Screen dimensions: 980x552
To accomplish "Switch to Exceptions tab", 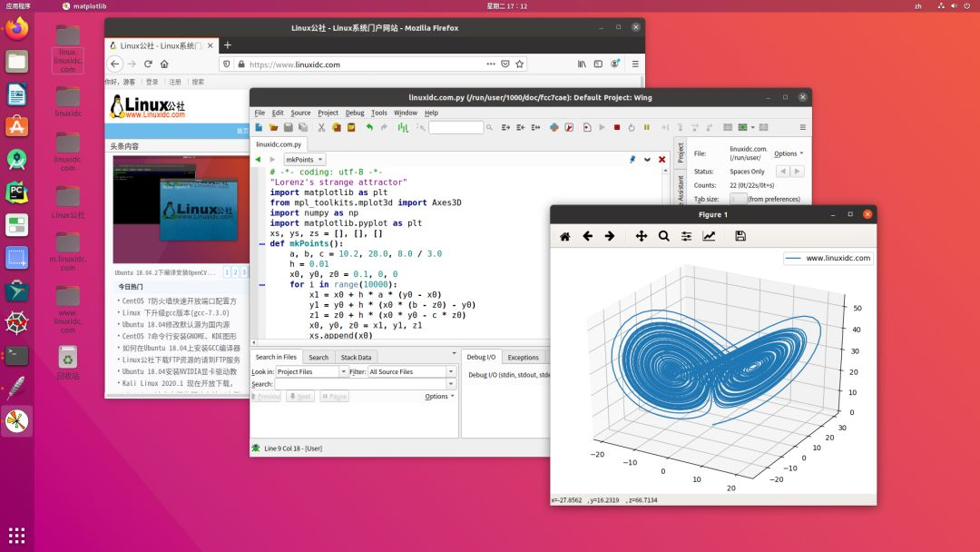I will 524,358.
